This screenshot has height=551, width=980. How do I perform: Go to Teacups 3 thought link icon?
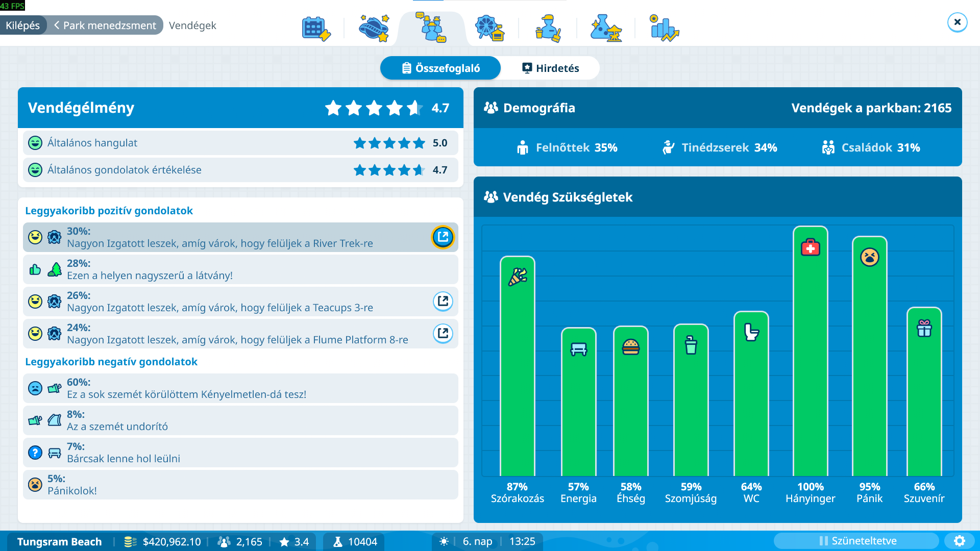pyautogui.click(x=443, y=302)
